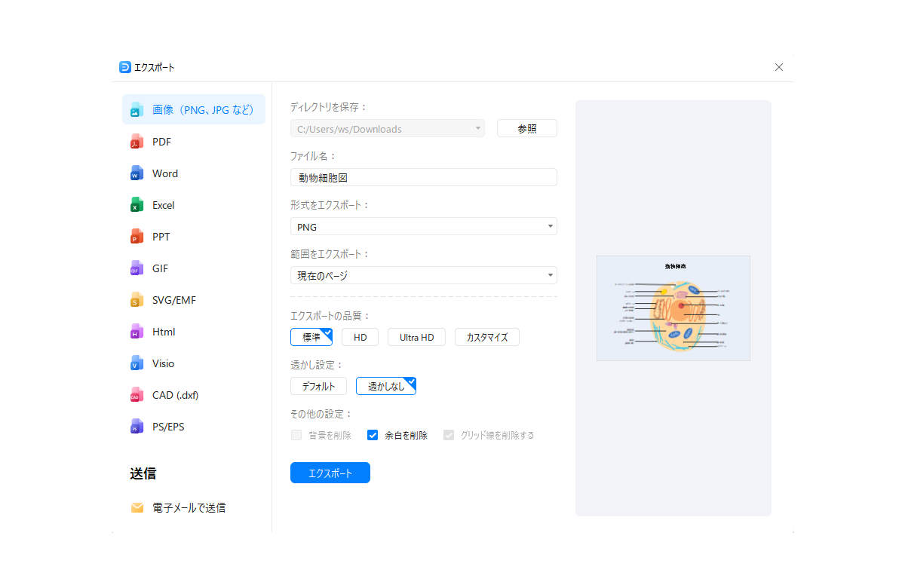The image size is (905, 588).
Task: Click the Visio format icon
Action: [x=137, y=363]
